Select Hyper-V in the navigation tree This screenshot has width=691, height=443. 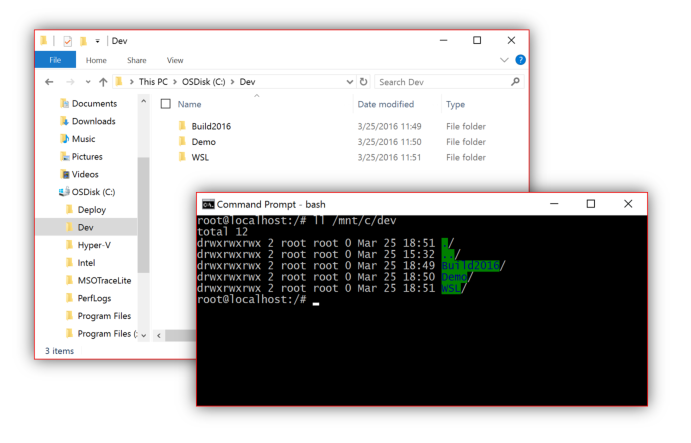94,245
